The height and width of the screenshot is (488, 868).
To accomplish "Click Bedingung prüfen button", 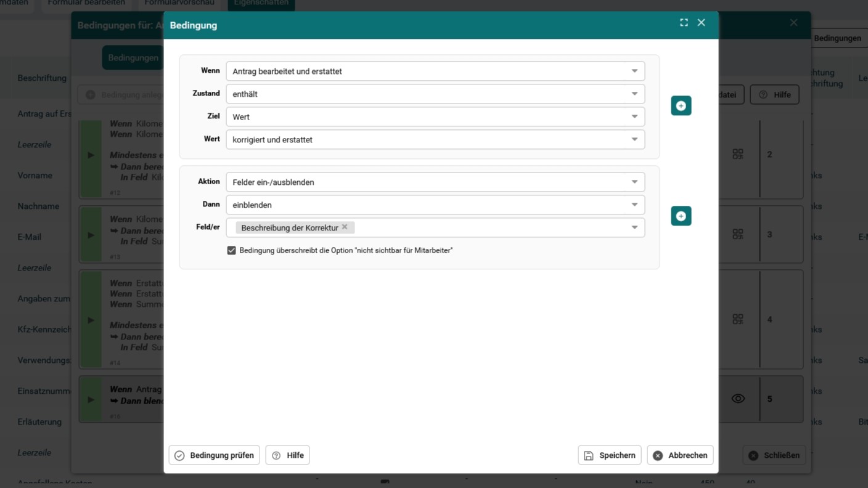I will 215,455.
